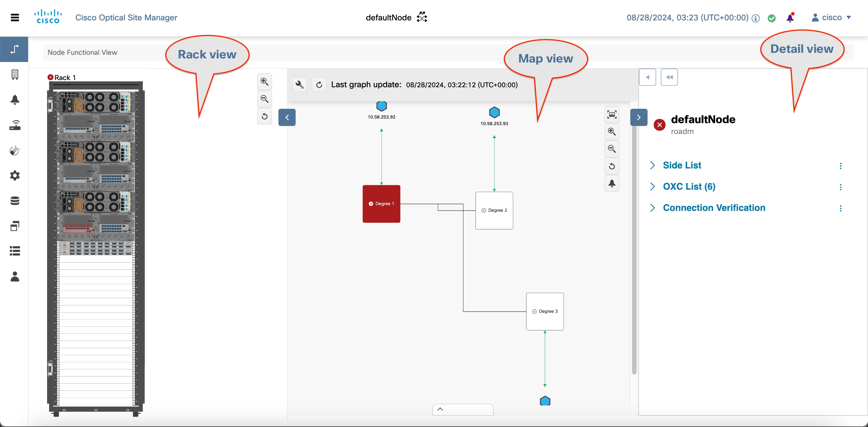Screen dimensions: 868x427
Task: Reset the rack view zoom
Action: [265, 117]
